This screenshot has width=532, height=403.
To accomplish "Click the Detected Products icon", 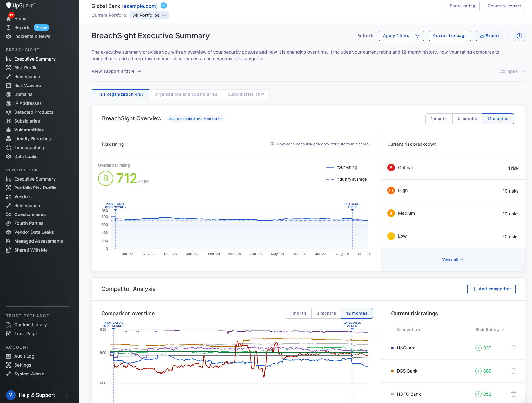I will point(9,112).
